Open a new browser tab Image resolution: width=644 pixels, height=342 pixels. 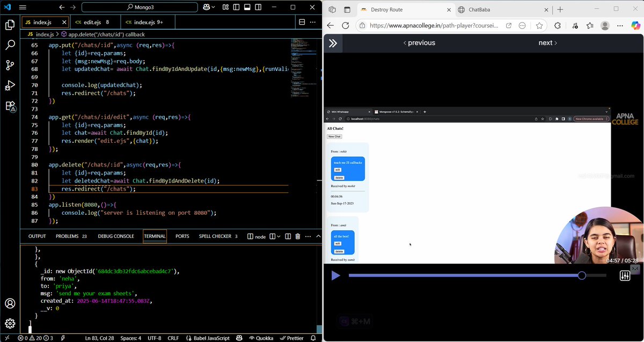tap(560, 10)
